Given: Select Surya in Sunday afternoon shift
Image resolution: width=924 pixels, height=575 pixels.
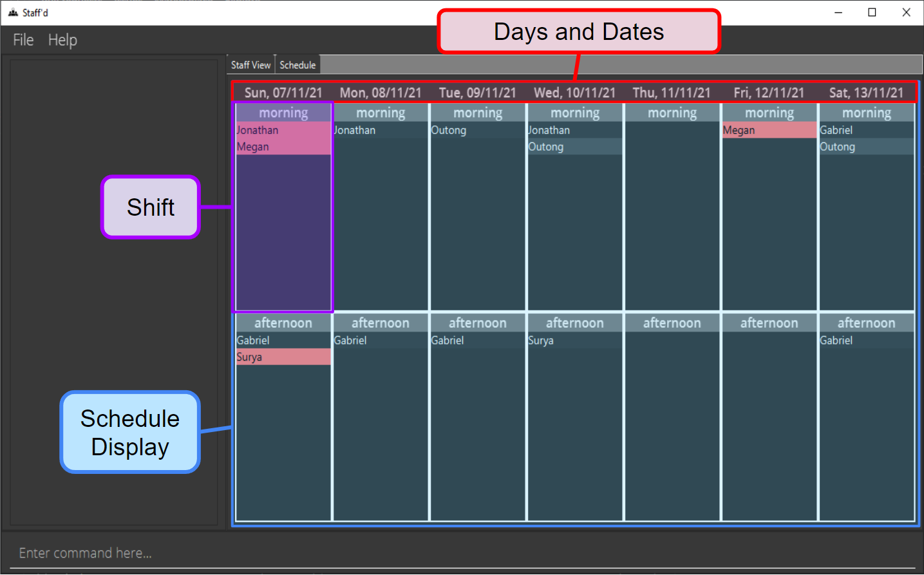Looking at the screenshot, I should pyautogui.click(x=283, y=357).
